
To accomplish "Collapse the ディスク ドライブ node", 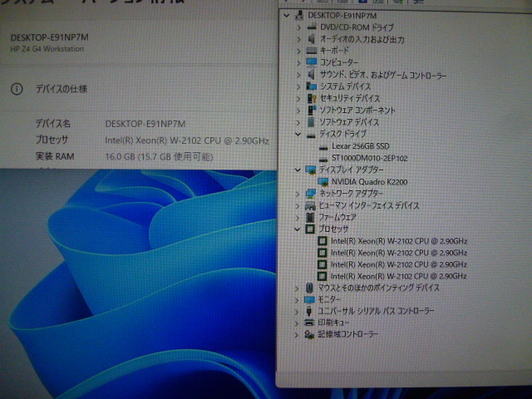I will pos(298,135).
